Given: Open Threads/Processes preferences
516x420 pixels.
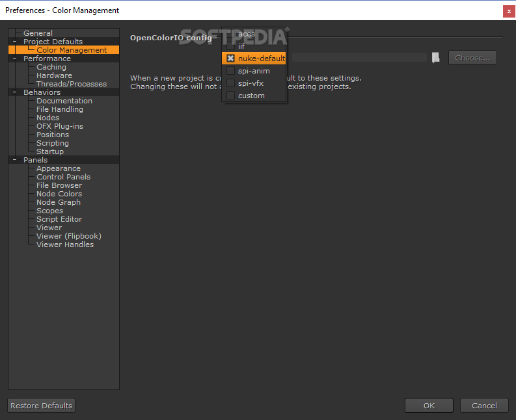Looking at the screenshot, I should point(72,84).
